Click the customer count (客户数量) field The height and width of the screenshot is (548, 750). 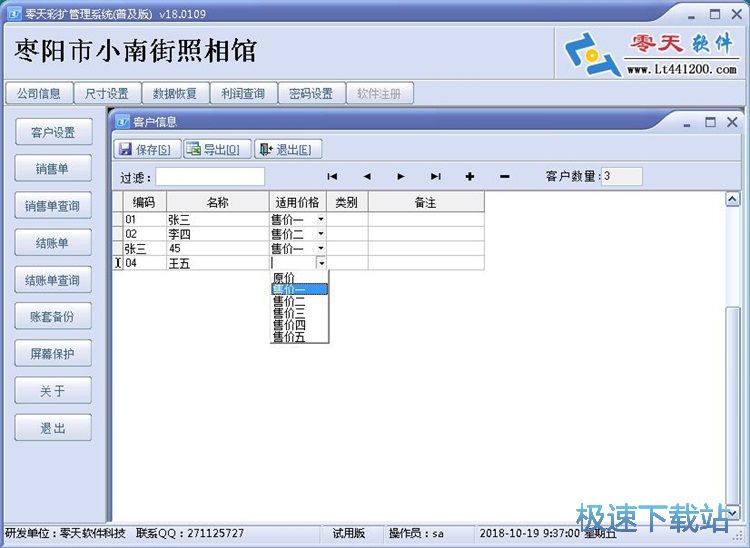[621, 176]
